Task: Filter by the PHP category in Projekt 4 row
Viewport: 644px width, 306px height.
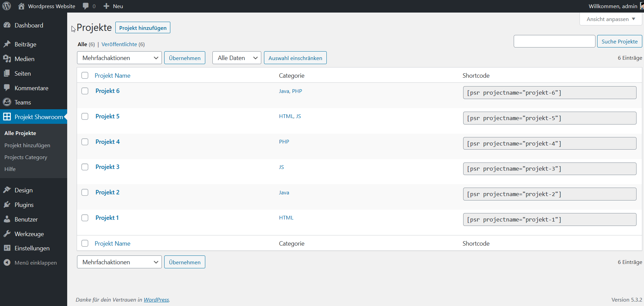Action: 284,142
